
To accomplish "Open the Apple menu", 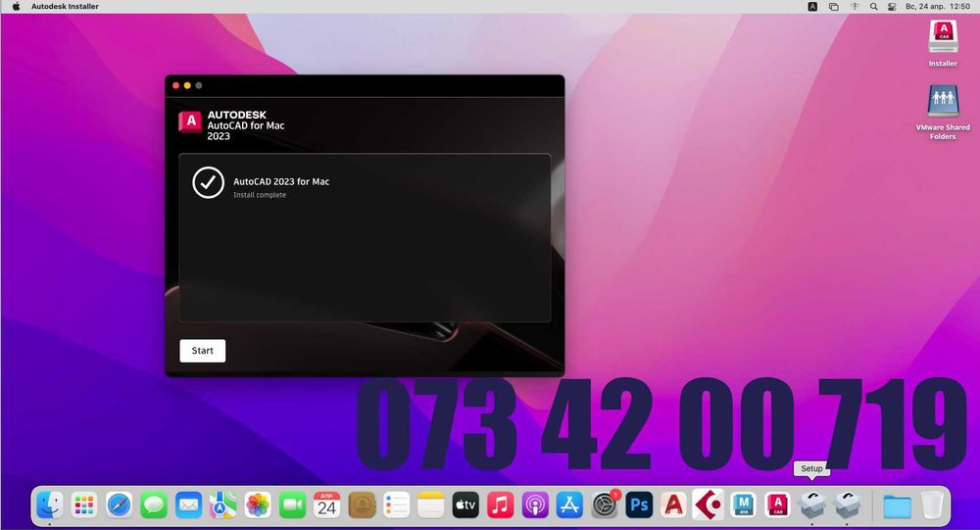I will click(17, 6).
